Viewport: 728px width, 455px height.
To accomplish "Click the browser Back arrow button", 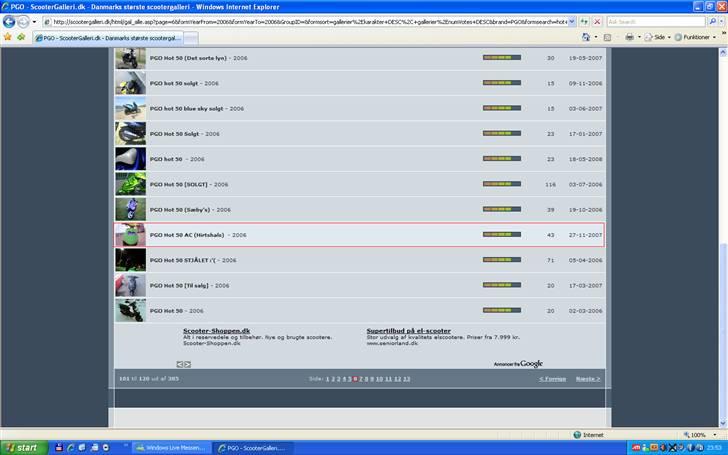I will [x=9, y=21].
